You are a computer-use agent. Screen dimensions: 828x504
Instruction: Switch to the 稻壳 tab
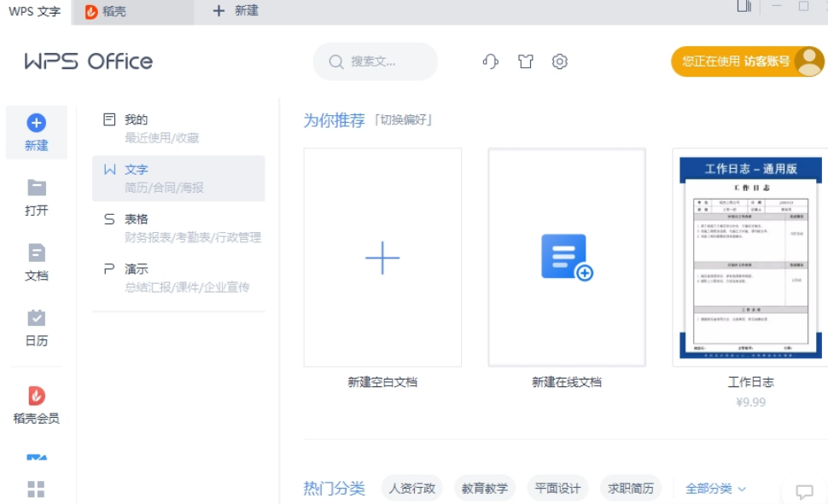(132, 12)
